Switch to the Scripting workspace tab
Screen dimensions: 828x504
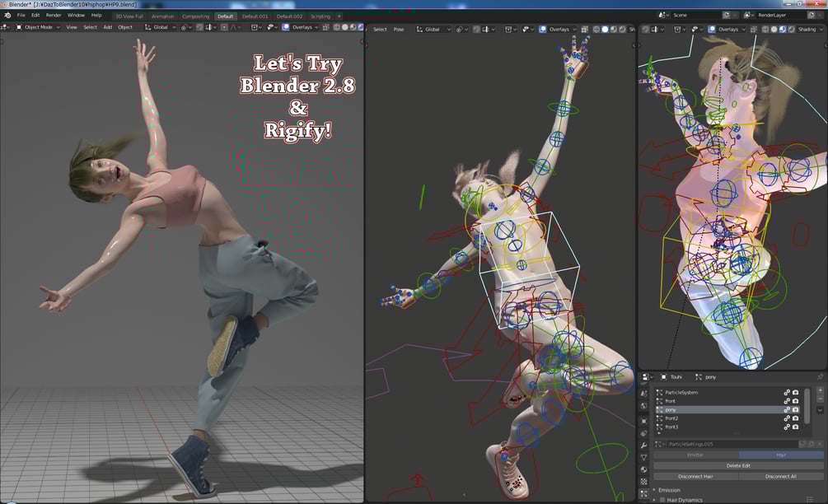tap(320, 16)
